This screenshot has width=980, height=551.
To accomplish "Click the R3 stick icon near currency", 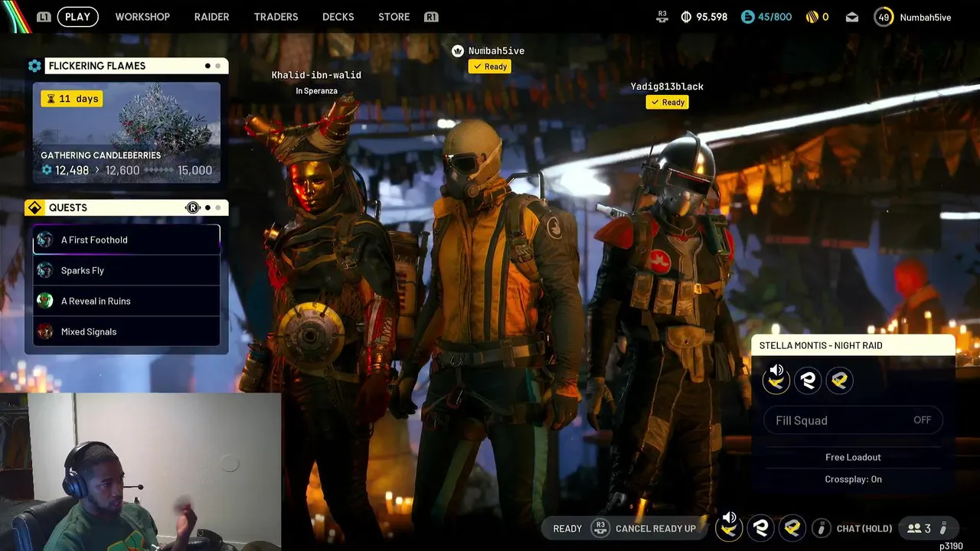I will [x=662, y=16].
